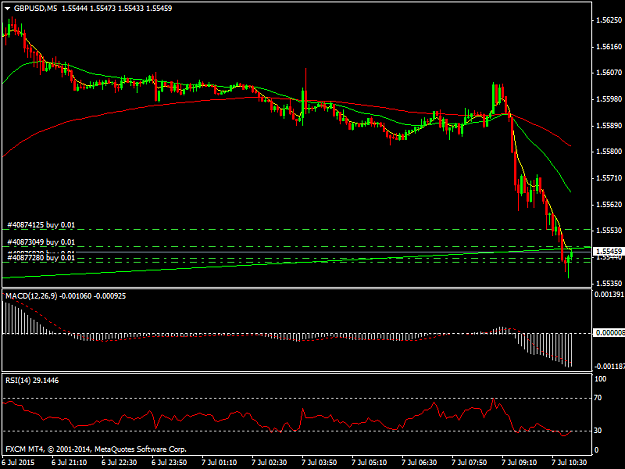Click the 1.56160 price scale label
The width and height of the screenshot is (625, 469).
609,47
